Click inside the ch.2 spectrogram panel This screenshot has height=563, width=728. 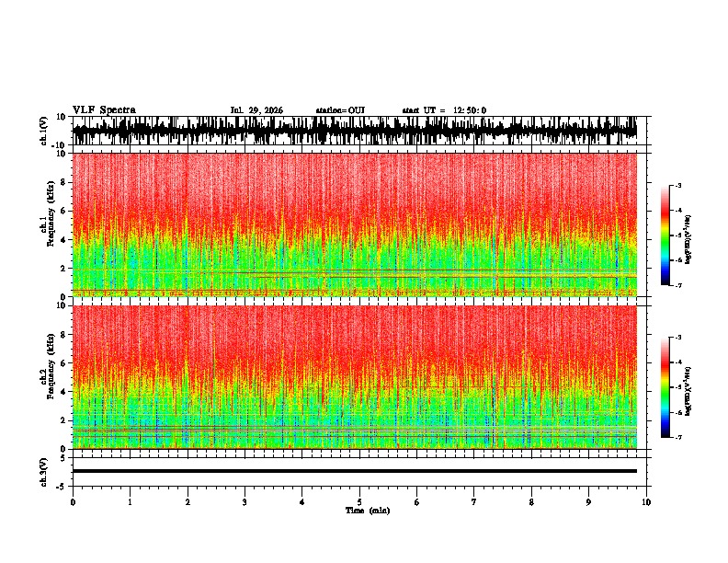click(355, 377)
